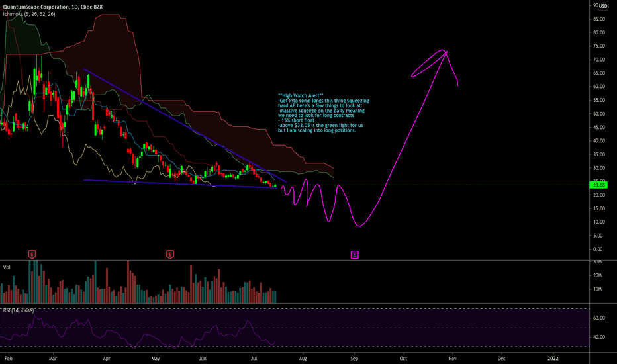Image resolution: width=617 pixels, height=364 pixels.
Task: Click the Jul label on time axis
Action: (254, 359)
